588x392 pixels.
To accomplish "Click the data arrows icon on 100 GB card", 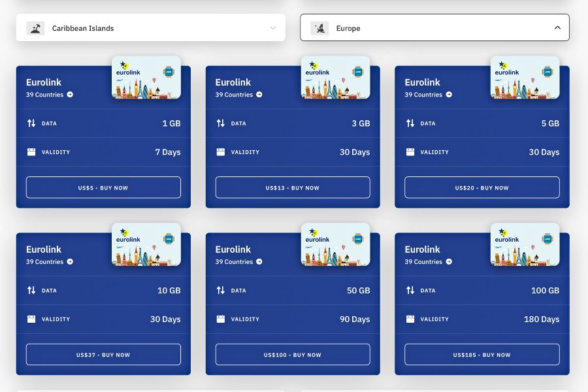I will tap(410, 290).
